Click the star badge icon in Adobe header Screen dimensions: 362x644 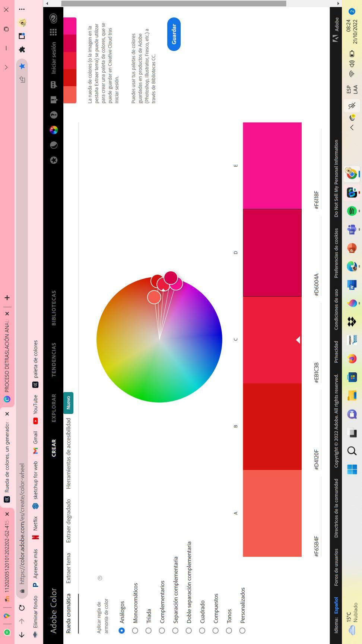[x=54, y=160]
